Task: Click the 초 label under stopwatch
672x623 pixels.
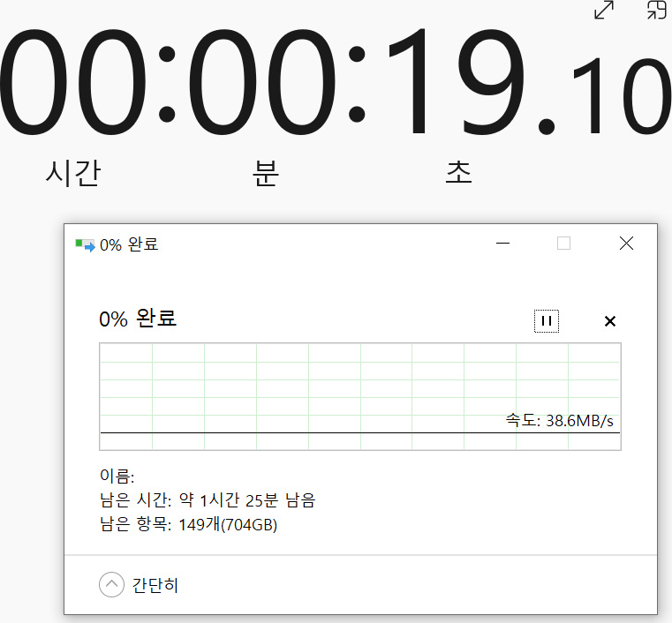Action: [458, 173]
